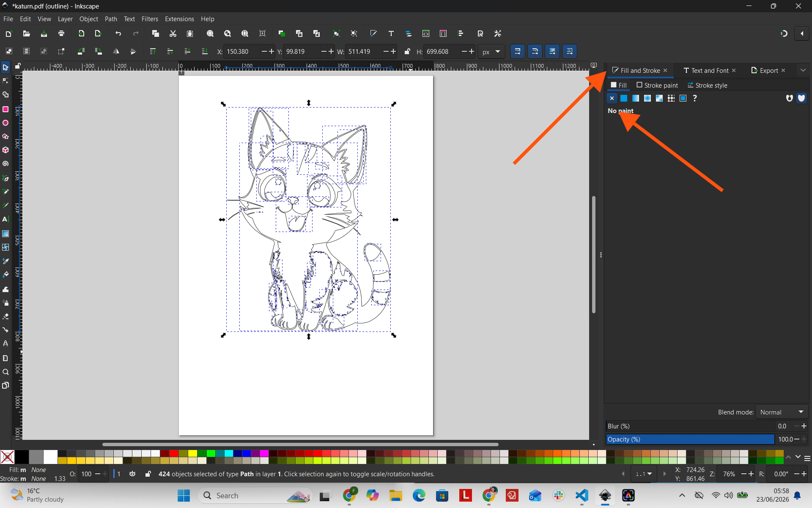Select the Shape Builder tool
The height and width of the screenshot is (508, 812).
tap(5, 95)
